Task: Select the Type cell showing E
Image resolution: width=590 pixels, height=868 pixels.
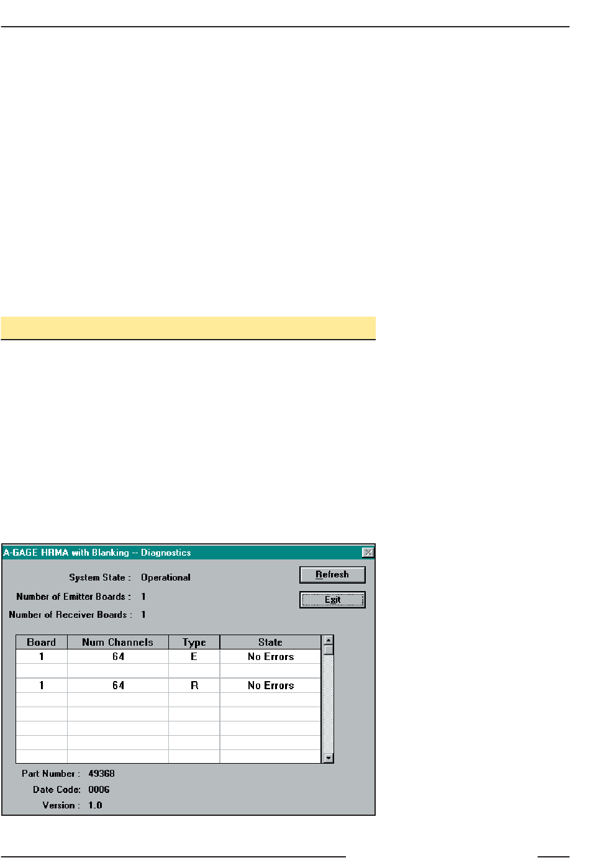Action: pos(194,657)
